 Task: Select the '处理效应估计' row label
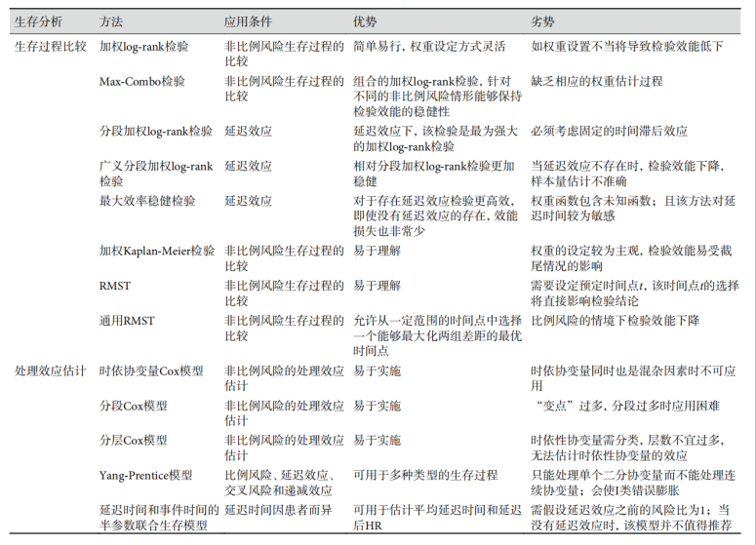point(50,371)
